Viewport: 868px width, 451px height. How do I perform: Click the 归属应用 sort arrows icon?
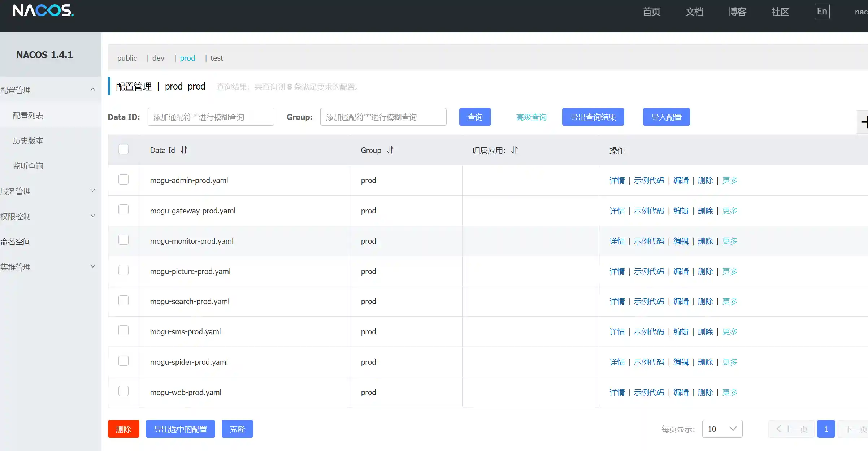(x=515, y=150)
